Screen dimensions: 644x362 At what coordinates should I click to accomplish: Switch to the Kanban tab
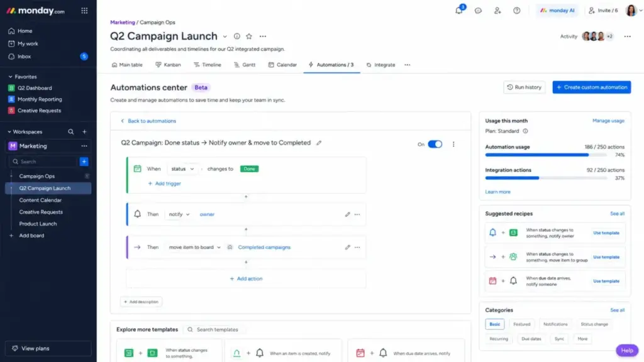168,65
